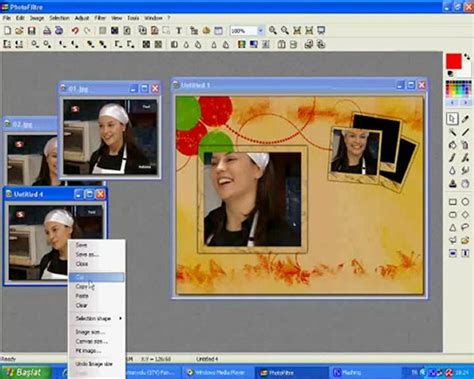Click the Başlat start button
The width and height of the screenshot is (474, 379).
pos(26,372)
